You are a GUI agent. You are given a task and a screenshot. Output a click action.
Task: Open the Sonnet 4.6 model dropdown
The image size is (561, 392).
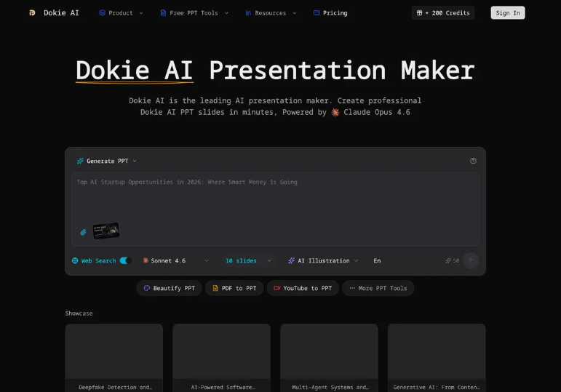[x=175, y=260]
